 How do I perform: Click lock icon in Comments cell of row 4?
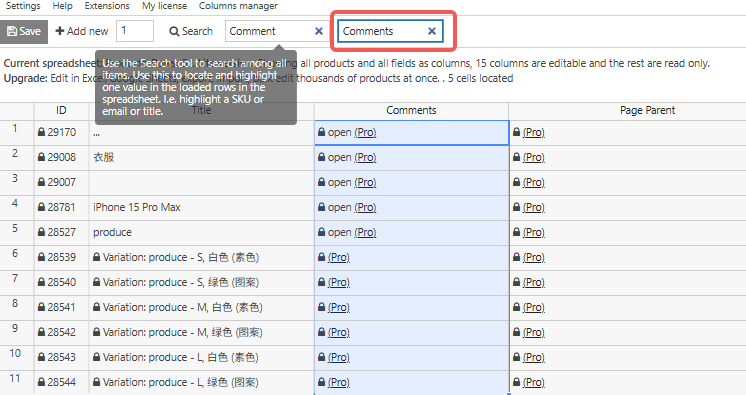pos(322,207)
